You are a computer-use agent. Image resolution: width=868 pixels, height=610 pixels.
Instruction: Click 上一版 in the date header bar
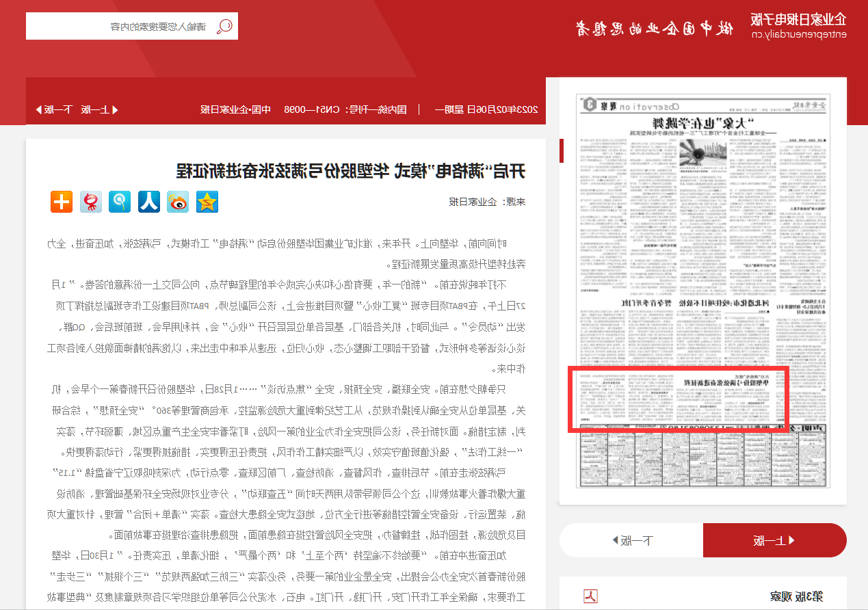pos(101,109)
